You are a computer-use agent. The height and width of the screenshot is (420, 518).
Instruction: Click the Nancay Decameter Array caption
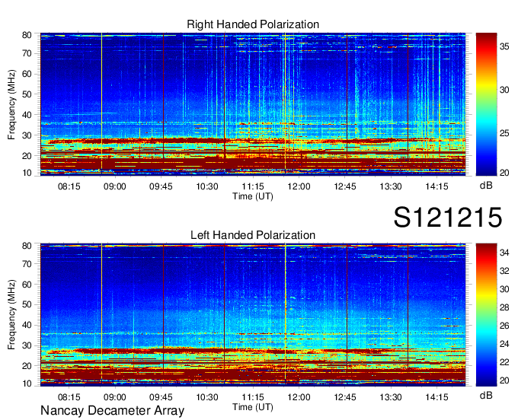point(112,411)
